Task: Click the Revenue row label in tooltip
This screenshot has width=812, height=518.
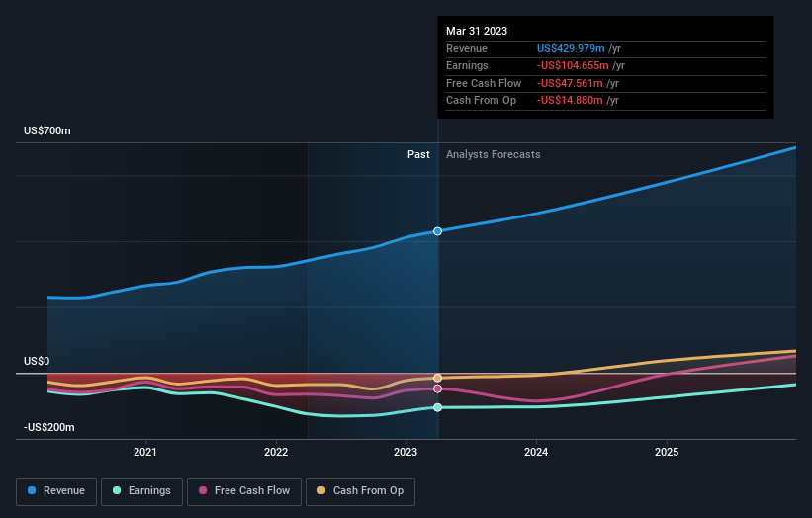Action: [467, 48]
